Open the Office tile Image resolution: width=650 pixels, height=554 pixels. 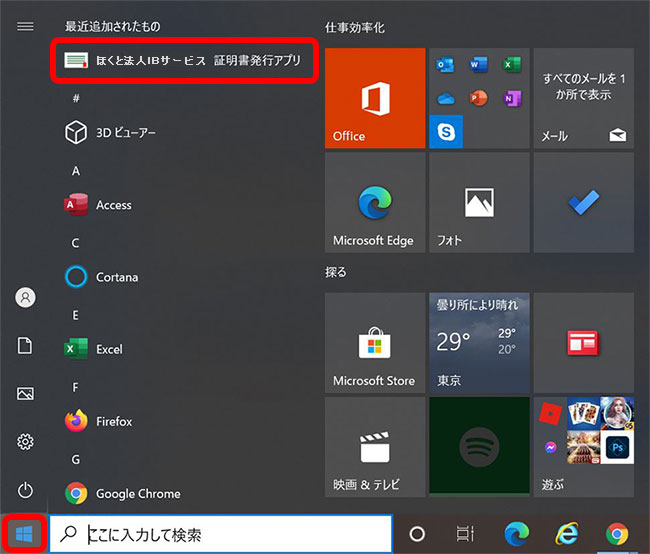(374, 98)
